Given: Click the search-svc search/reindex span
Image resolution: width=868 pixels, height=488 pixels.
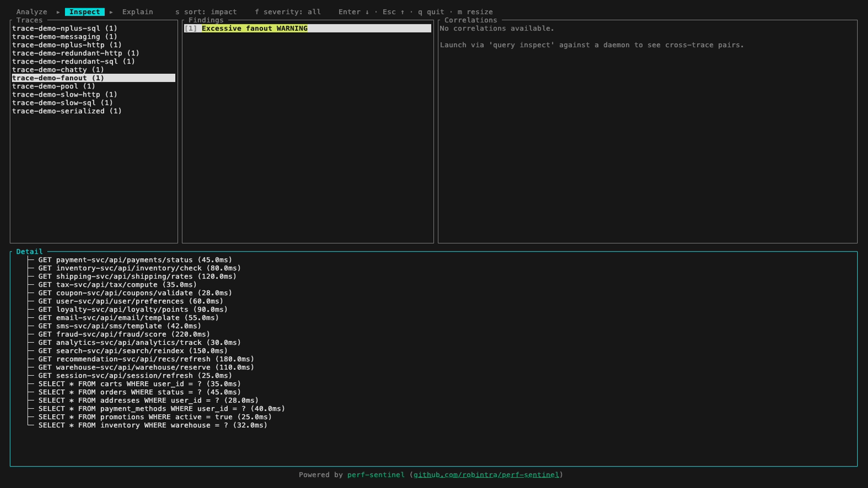Looking at the screenshot, I should point(133,351).
